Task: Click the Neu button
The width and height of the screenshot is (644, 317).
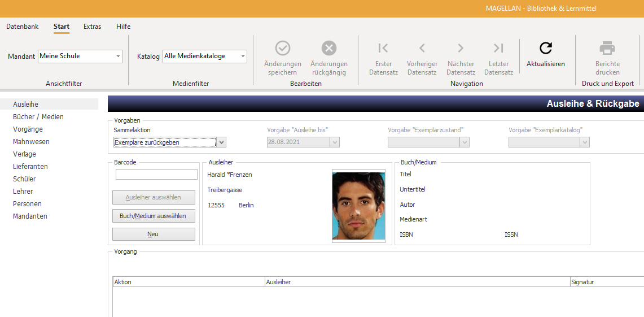Action: (x=154, y=234)
